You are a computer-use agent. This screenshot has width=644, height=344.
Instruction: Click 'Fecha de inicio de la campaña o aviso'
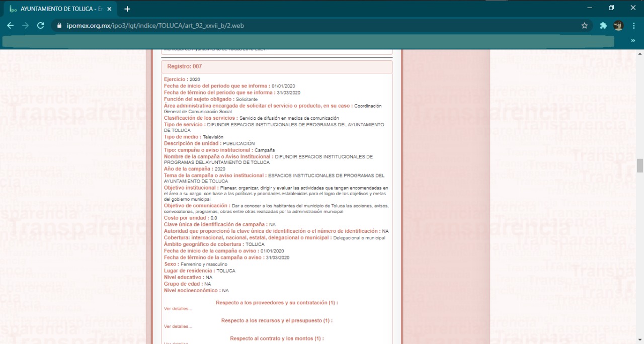click(x=211, y=250)
